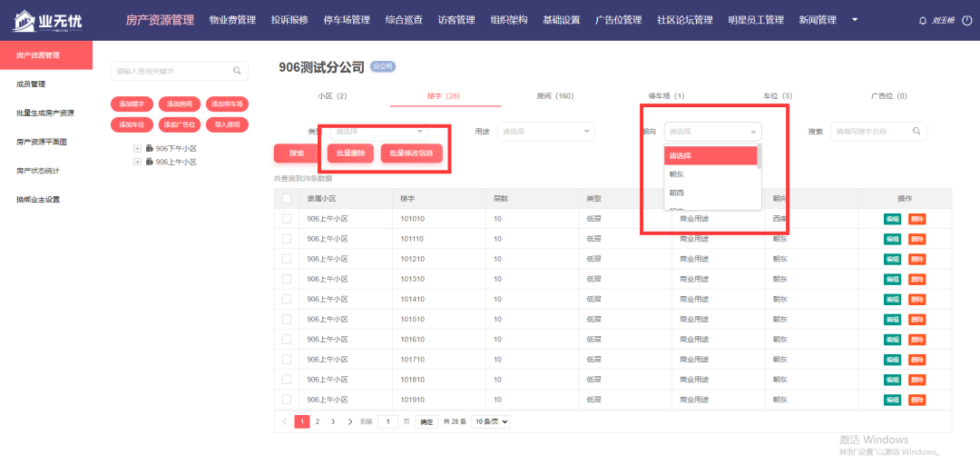The image size is (980, 465).
Task: Open the 10条/页 page size dropdown
Action: point(491,421)
